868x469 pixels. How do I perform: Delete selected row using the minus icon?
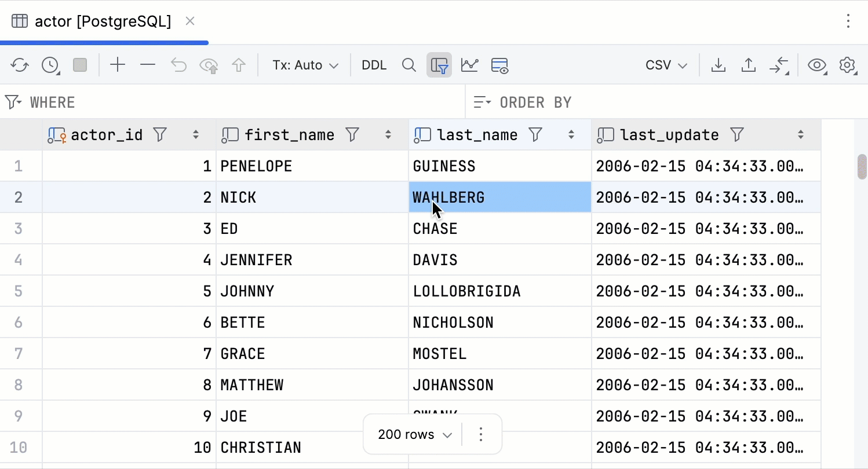click(148, 65)
